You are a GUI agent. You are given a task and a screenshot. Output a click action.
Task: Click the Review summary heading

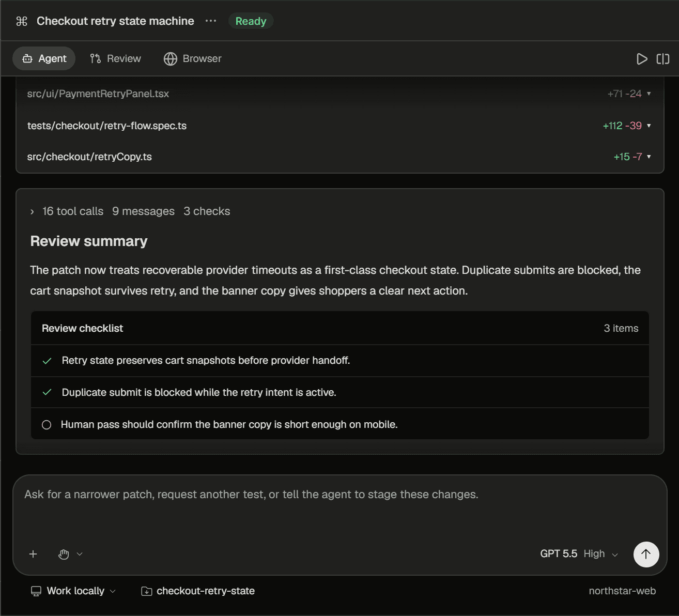89,241
